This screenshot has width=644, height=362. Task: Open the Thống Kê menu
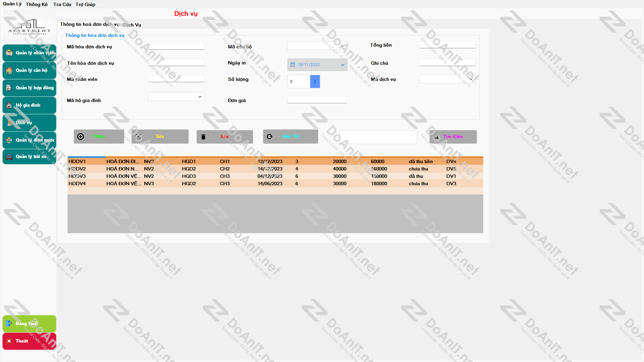click(x=37, y=4)
